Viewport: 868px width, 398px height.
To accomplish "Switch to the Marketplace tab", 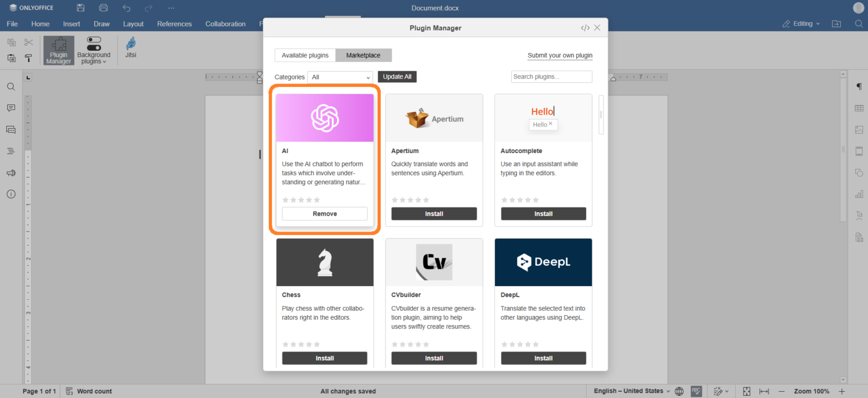I will (x=363, y=55).
